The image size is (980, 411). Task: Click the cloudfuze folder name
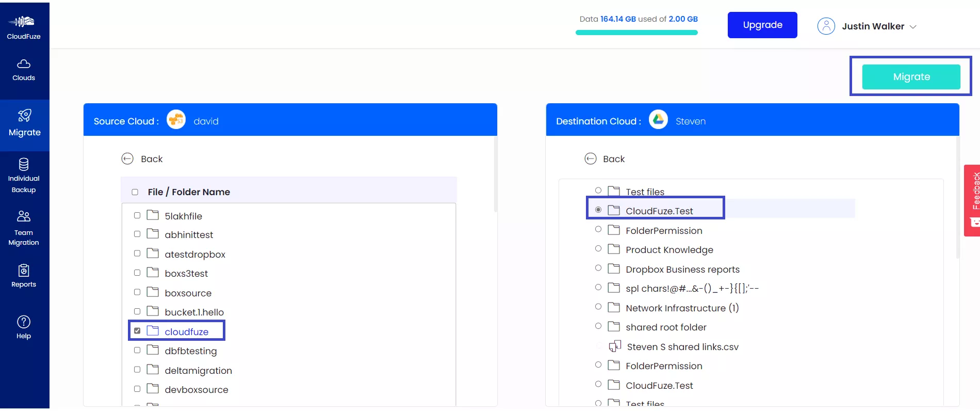click(187, 332)
